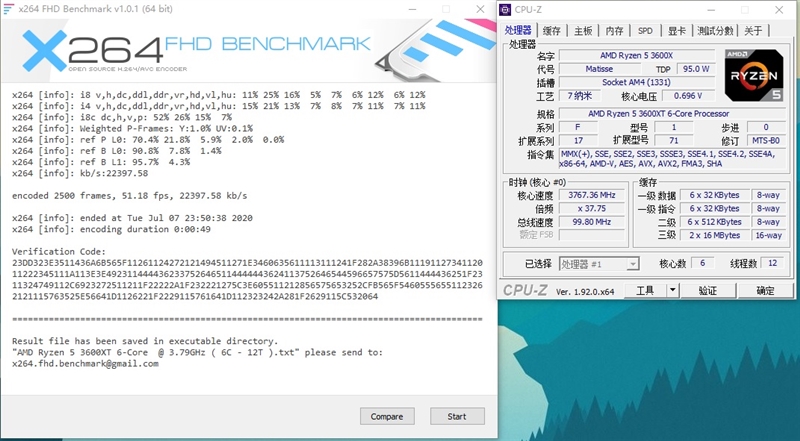Click the 7 纳米 process technology value
Screen dimensions: 800x441
click(x=580, y=95)
